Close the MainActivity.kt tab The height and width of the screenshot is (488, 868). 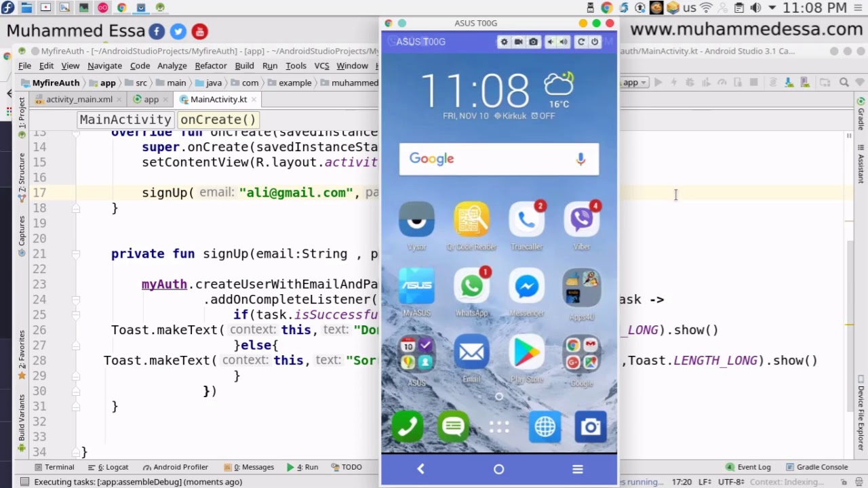coord(254,99)
